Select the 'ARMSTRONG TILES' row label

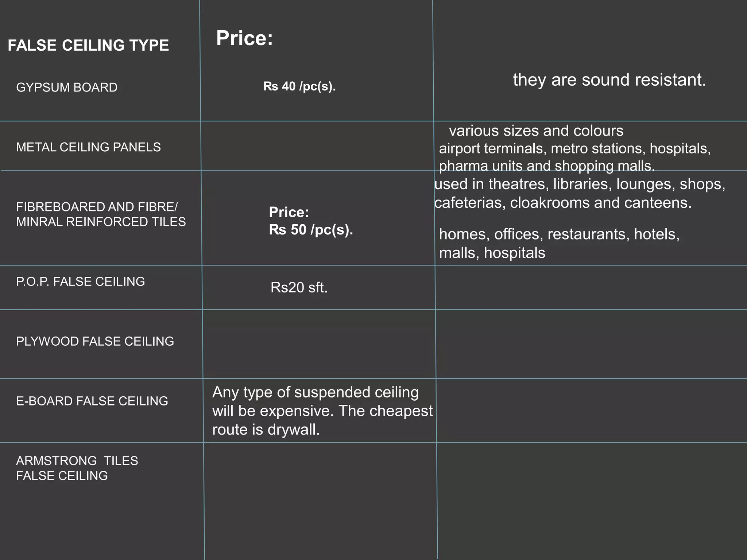tap(77, 461)
